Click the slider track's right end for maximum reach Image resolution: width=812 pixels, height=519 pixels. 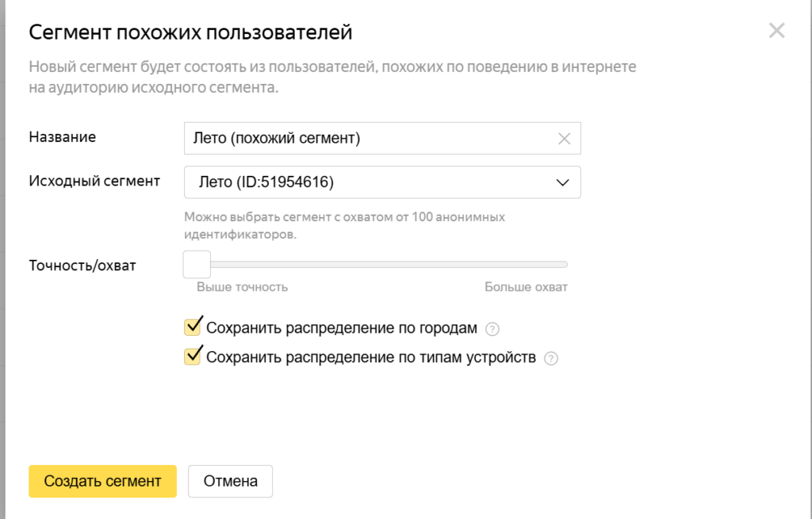coord(565,265)
